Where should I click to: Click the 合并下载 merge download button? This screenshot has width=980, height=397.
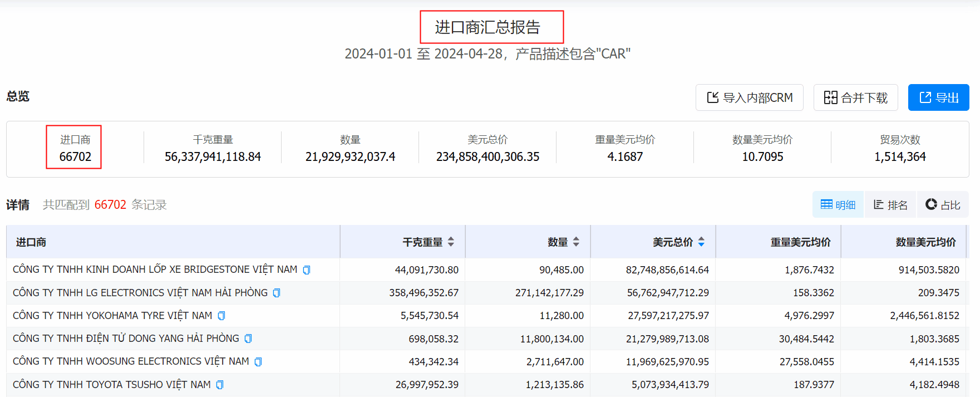tap(855, 98)
